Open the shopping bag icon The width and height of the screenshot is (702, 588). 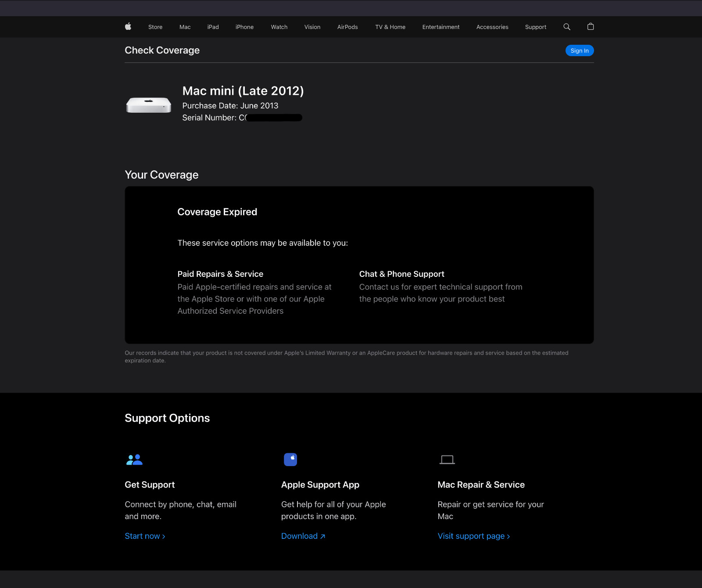591,27
